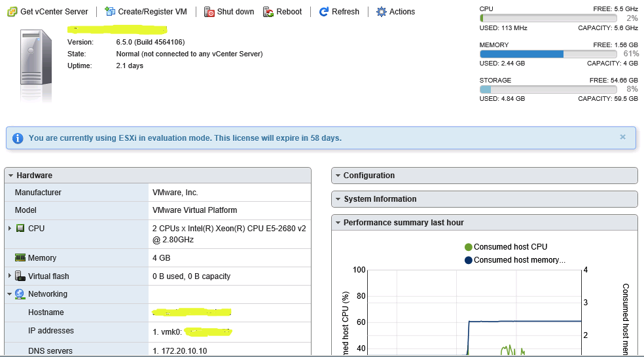Click the Reboot icon
Viewport: 644px width, 357px height.
268,12
